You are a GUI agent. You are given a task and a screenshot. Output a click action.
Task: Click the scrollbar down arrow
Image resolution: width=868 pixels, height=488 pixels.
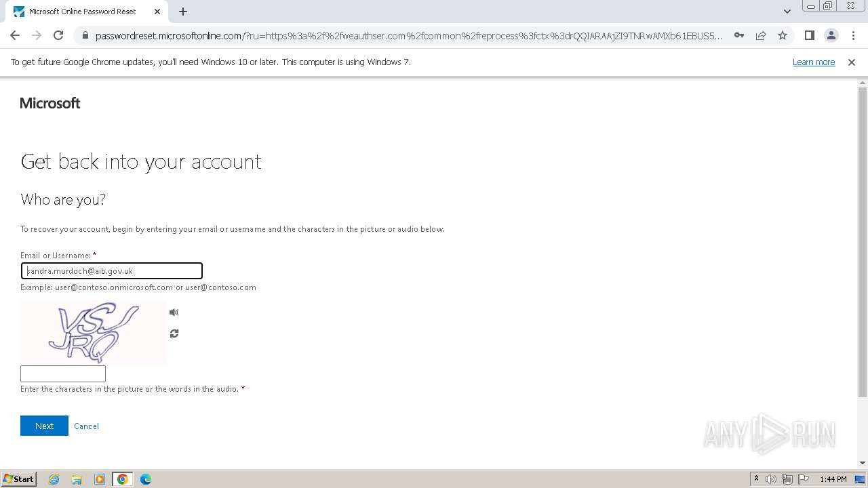coord(863,463)
